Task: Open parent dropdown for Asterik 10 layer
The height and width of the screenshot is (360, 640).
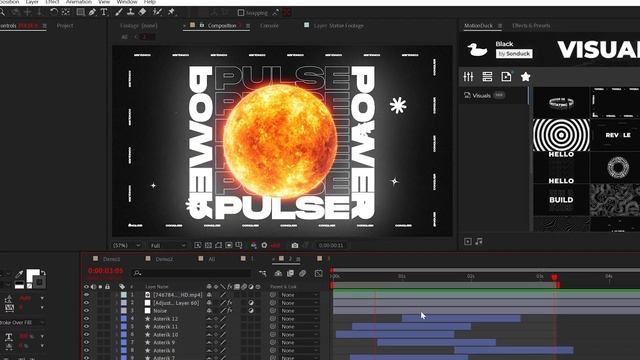Action: coord(299,334)
